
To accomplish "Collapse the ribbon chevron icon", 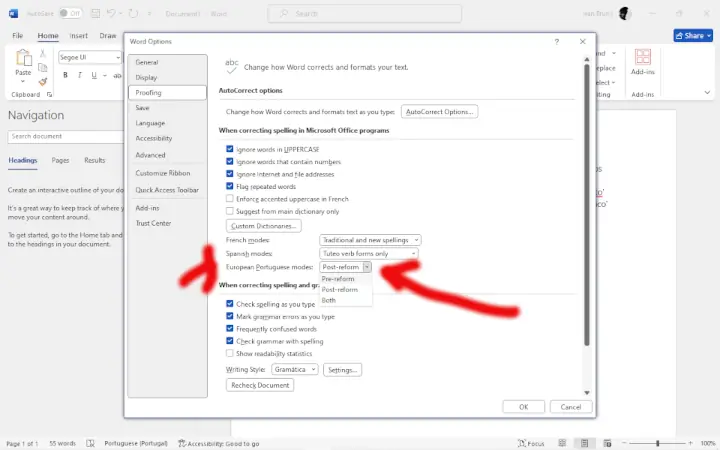I will (x=707, y=92).
